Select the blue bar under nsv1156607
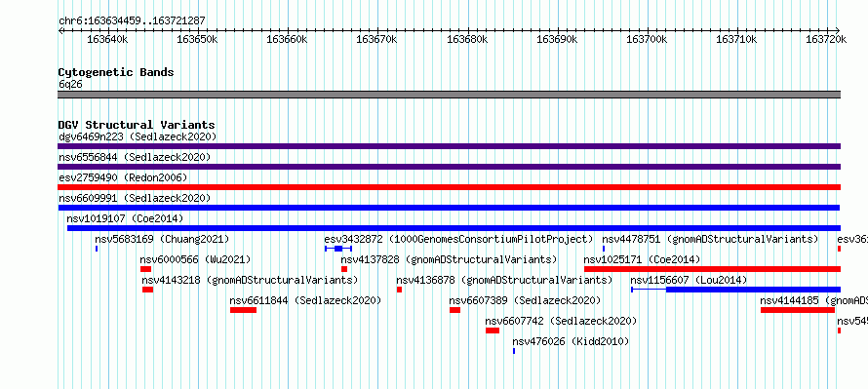Screen dimensions: 868x389 736,290
